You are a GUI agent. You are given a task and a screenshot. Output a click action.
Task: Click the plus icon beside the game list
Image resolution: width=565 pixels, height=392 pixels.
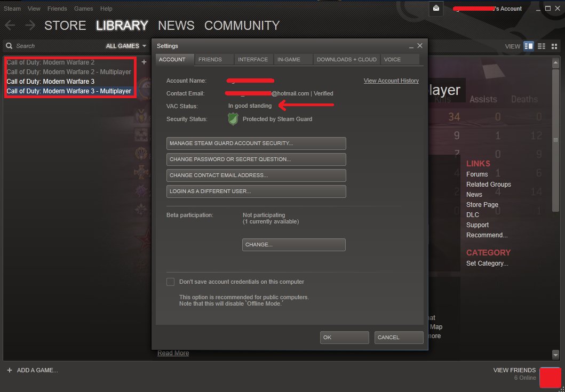144,62
